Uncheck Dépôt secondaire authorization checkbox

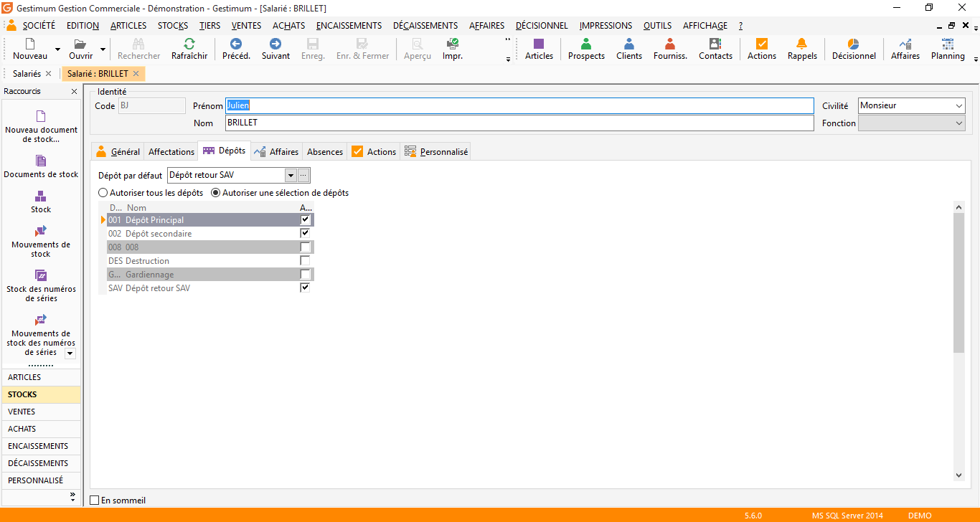click(305, 233)
